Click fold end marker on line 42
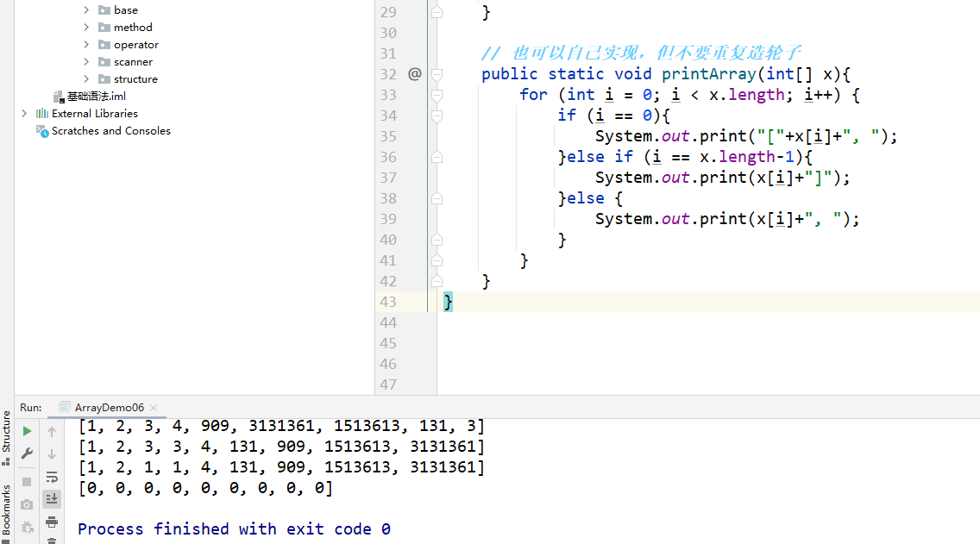The height and width of the screenshot is (544, 980). point(437,281)
